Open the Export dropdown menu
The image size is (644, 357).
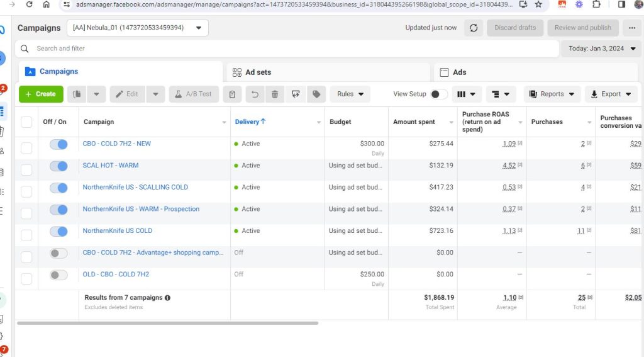(x=611, y=94)
